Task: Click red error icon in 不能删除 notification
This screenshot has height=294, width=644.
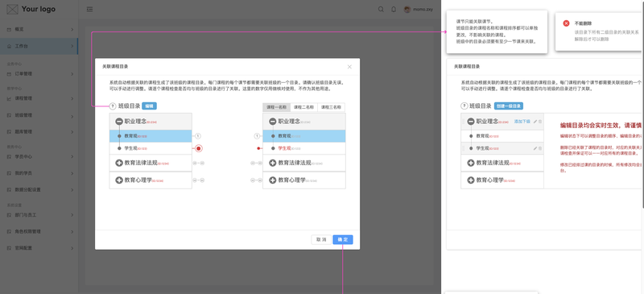Action: [566, 23]
